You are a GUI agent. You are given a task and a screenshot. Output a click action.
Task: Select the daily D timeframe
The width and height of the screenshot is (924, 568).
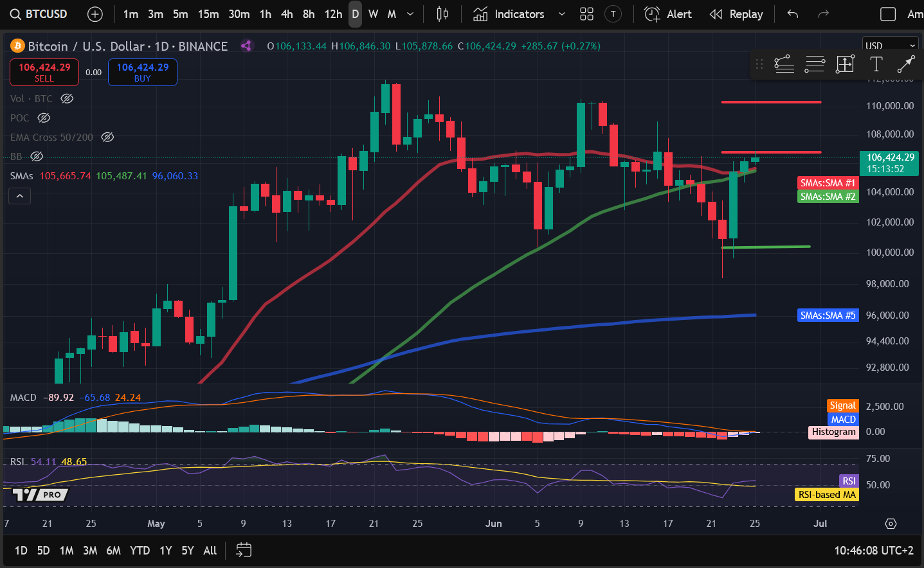[355, 14]
